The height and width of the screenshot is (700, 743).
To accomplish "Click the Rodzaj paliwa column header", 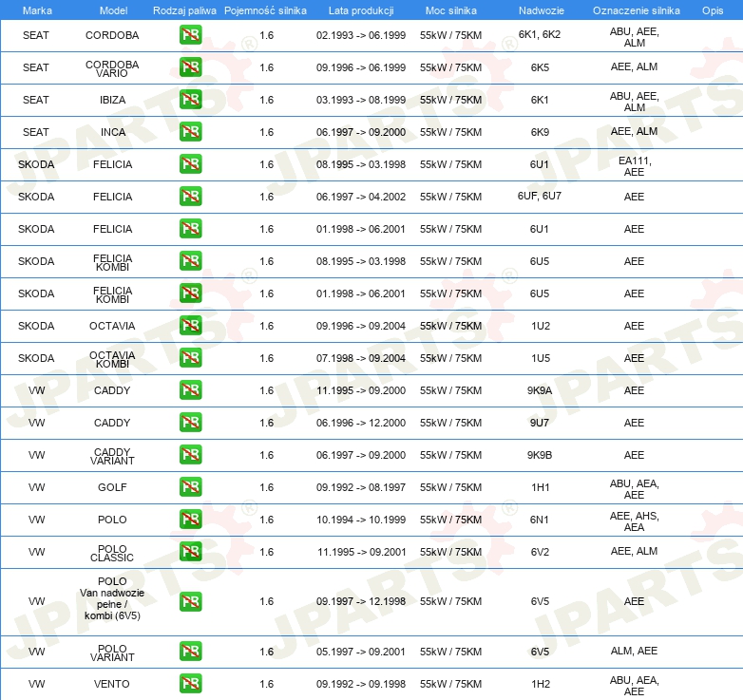I will tap(184, 10).
